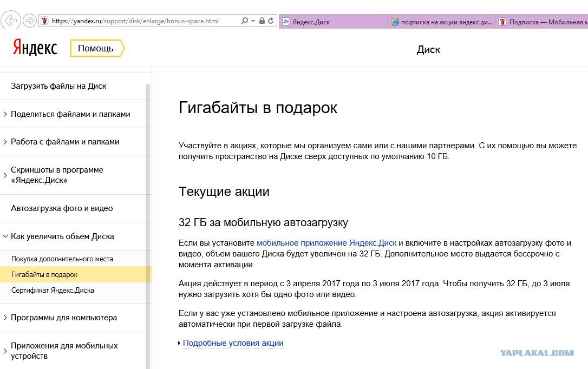Viewport: 588px width, 369px height.
Task: Click paragraph starting Если у вас уже установлено
Action: [367, 319]
